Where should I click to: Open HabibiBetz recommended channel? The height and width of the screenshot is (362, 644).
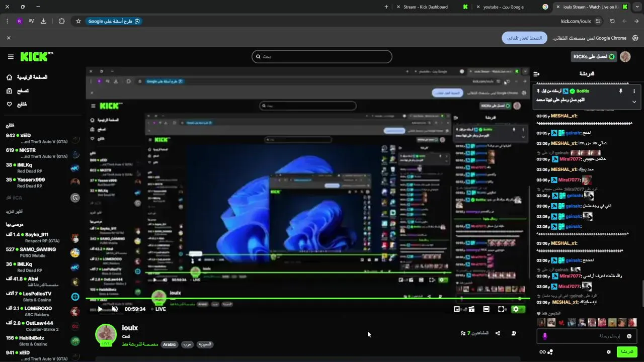tap(43, 340)
